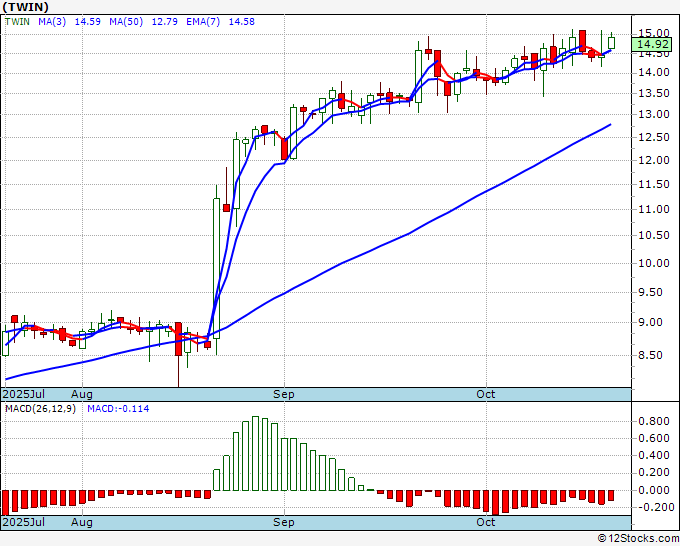680x546 pixels.
Task: Click the MA(50) value 12.79
Action: coord(164,22)
